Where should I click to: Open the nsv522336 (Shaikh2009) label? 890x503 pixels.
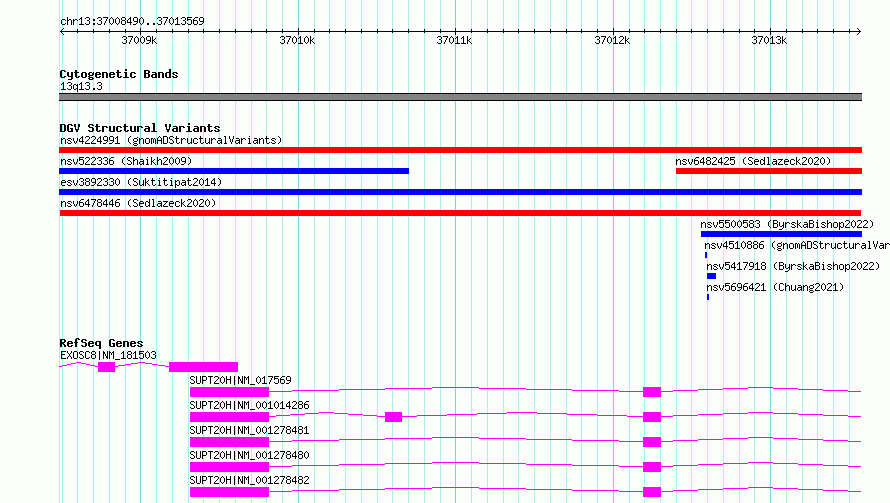pos(126,161)
